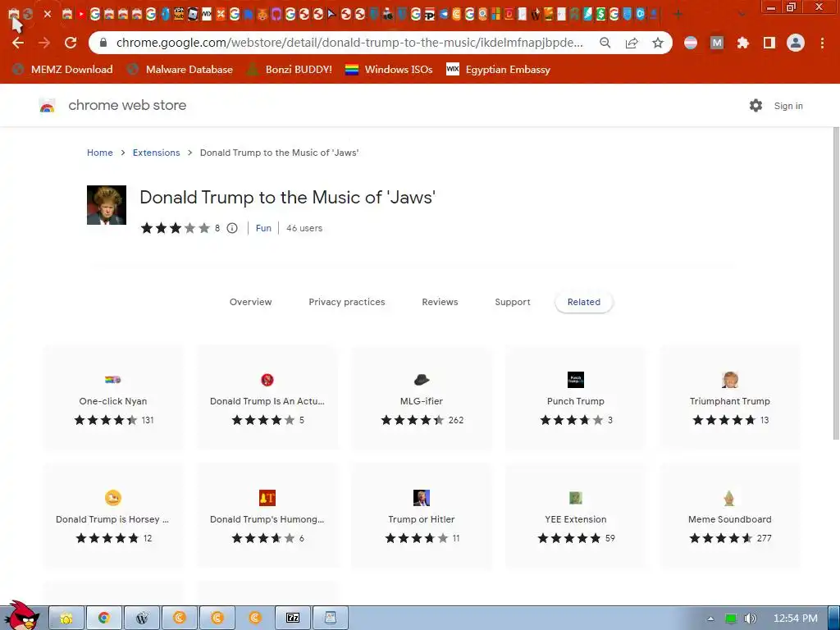Open Web Store settings gear
Image resolution: width=840 pixels, height=630 pixels.
(x=756, y=106)
